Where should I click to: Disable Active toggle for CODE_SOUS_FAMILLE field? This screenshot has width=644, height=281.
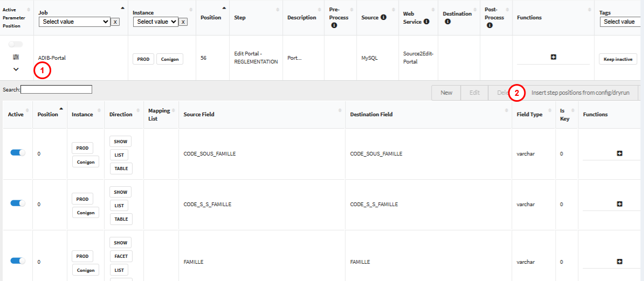(18, 153)
